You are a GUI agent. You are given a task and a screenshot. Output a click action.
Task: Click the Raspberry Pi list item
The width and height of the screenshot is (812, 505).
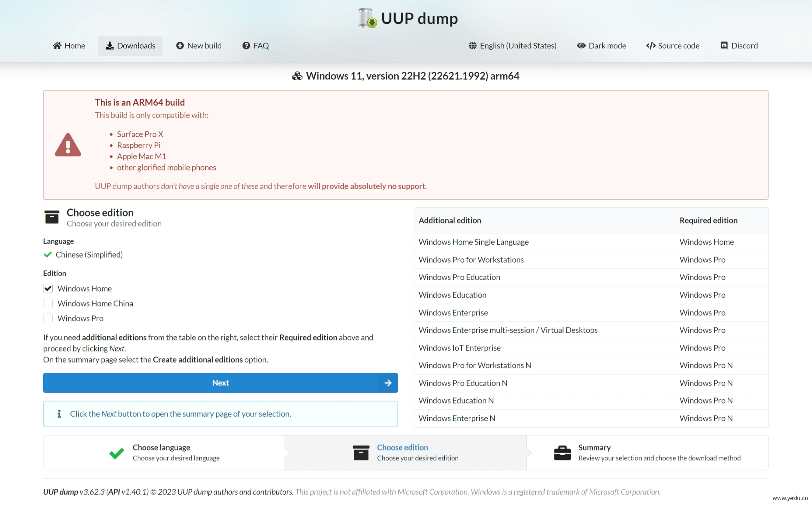coord(138,145)
